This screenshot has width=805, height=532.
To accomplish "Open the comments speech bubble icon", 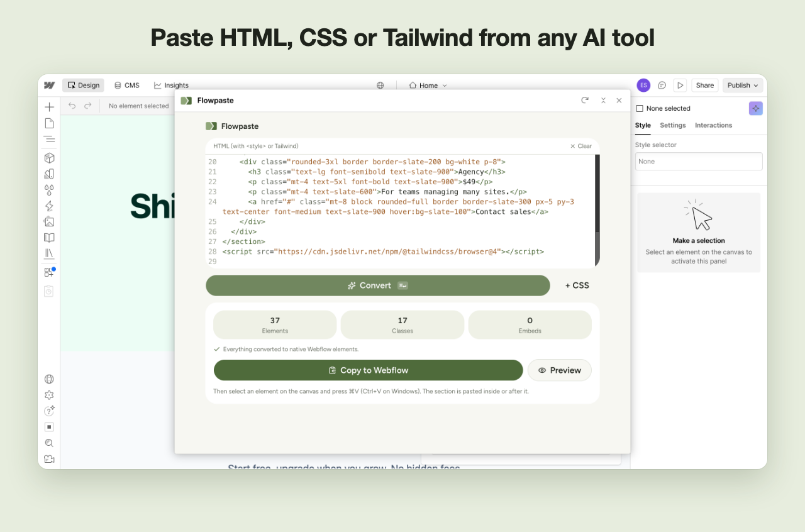I will pos(662,86).
